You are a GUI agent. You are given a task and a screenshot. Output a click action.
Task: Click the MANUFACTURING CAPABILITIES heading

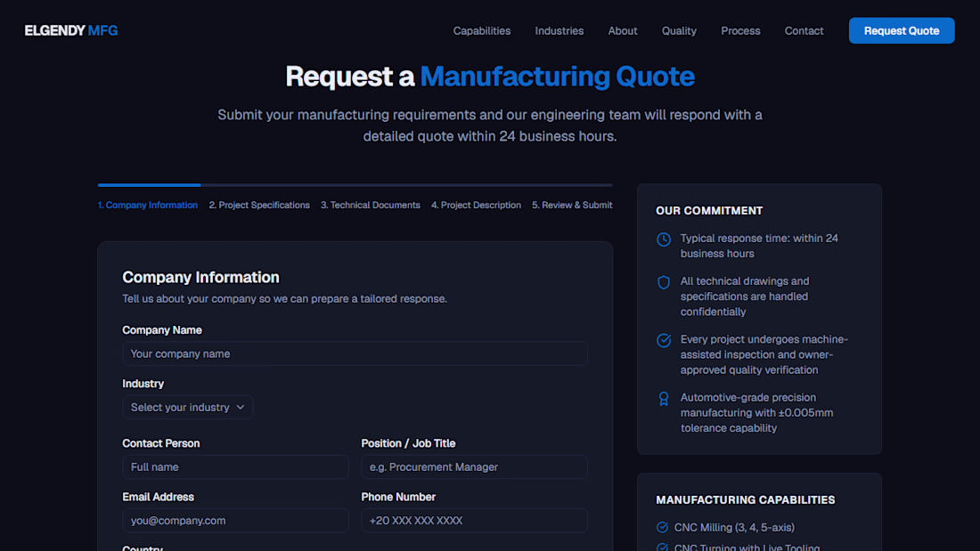(x=746, y=499)
